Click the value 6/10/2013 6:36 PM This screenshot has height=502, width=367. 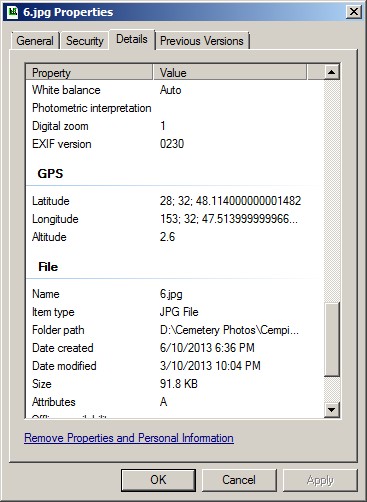(207, 348)
